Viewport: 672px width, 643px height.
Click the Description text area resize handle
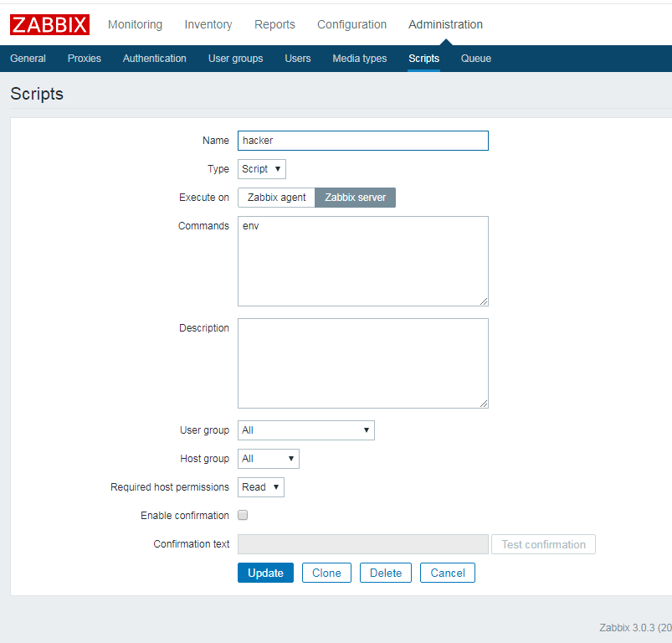click(x=484, y=404)
